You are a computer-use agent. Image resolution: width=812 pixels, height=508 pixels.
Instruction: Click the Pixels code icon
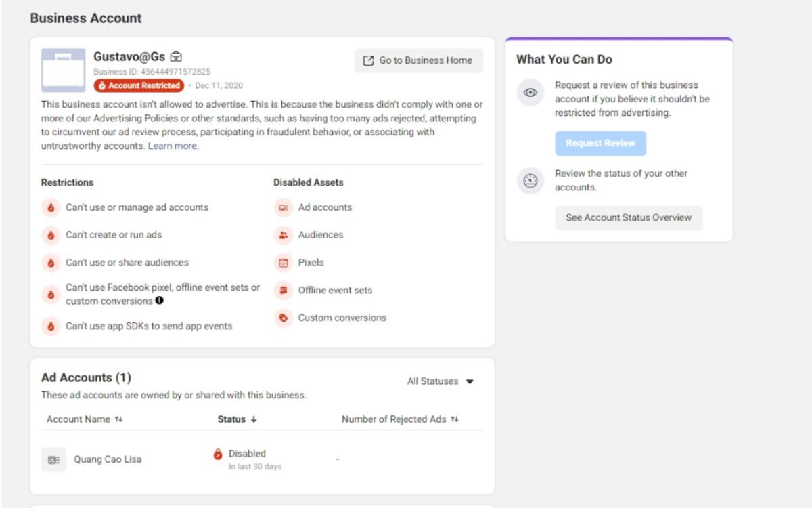coord(283,263)
